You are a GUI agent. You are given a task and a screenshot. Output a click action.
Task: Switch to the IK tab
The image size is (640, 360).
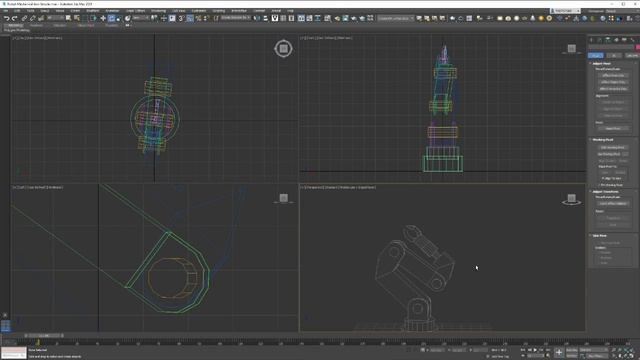coord(614,55)
